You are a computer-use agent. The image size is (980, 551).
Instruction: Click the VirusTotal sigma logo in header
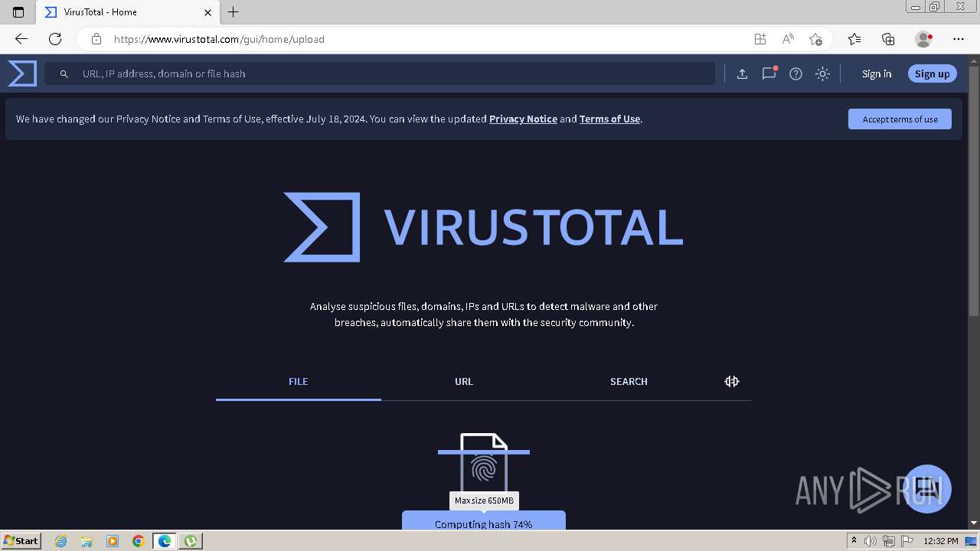[22, 73]
